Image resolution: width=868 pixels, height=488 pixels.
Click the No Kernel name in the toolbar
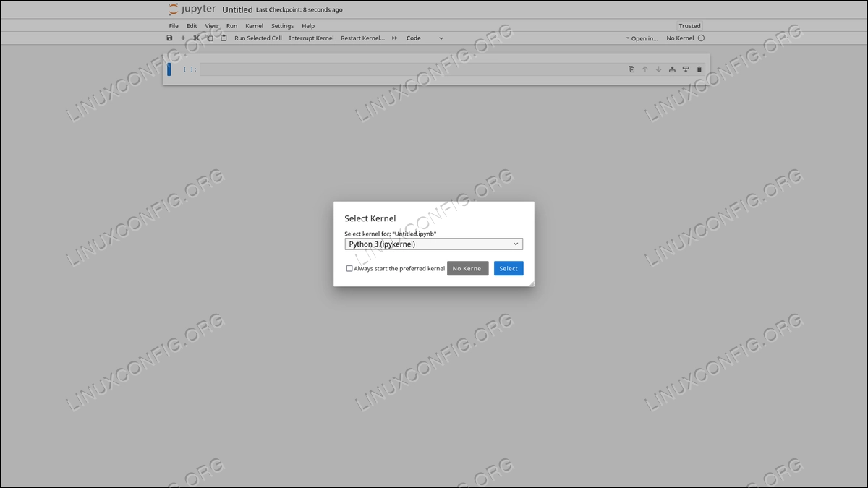[x=680, y=38]
